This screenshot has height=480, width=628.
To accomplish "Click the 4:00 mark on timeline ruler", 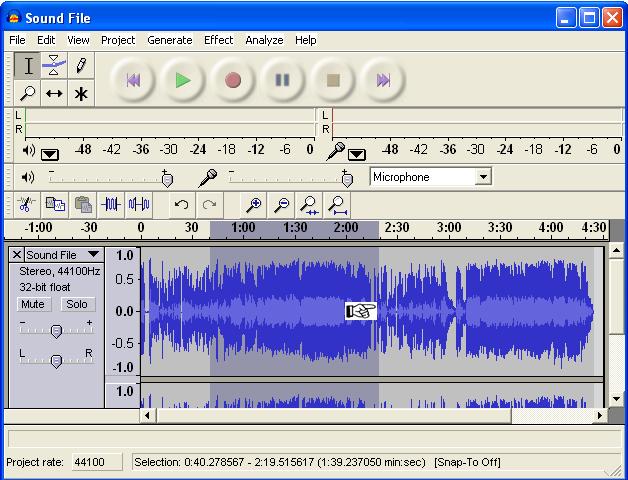I will [551, 228].
